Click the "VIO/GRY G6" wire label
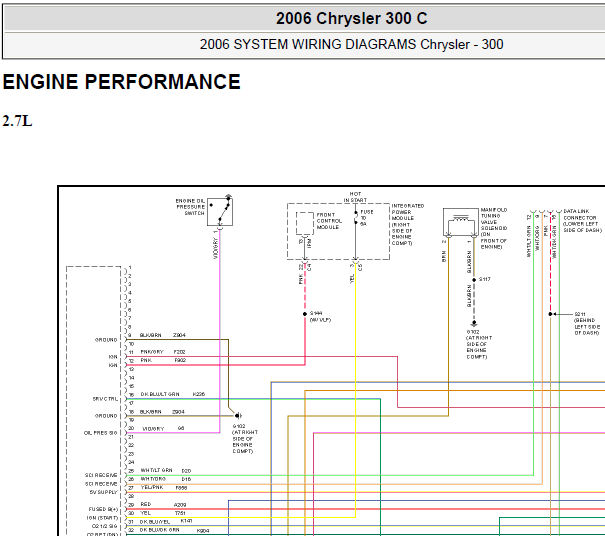The image size is (605, 536). point(163,429)
